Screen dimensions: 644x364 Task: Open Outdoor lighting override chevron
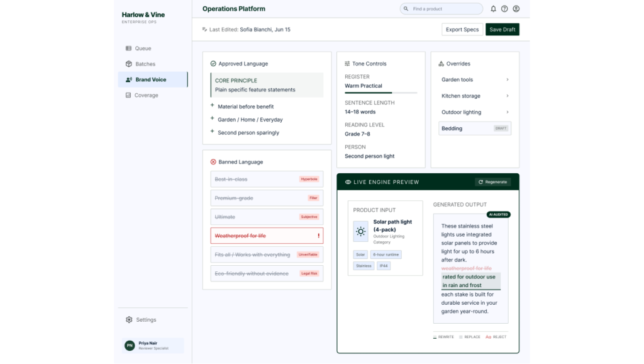508,112
